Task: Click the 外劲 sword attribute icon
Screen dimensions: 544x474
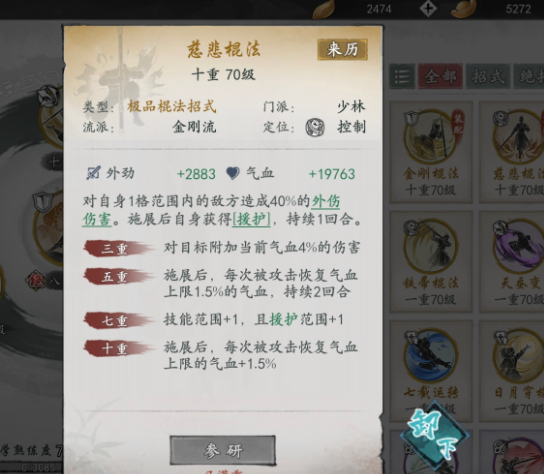Action: pyautogui.click(x=93, y=173)
